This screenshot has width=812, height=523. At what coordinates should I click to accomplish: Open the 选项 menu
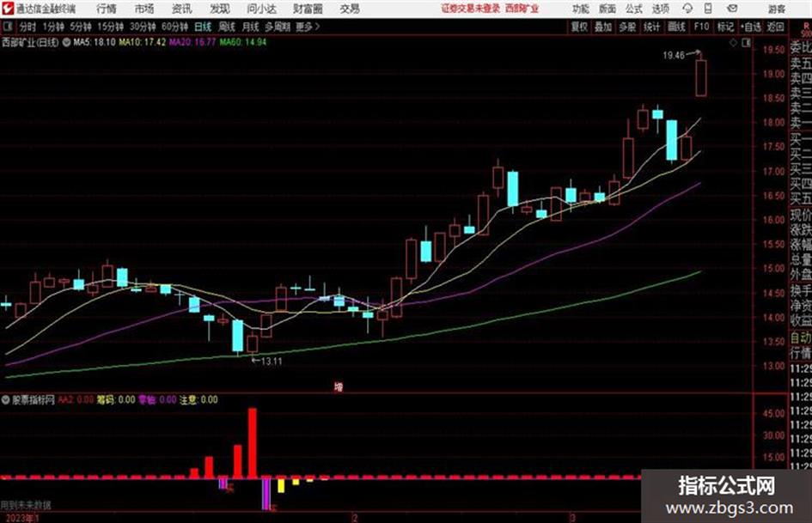(660, 9)
